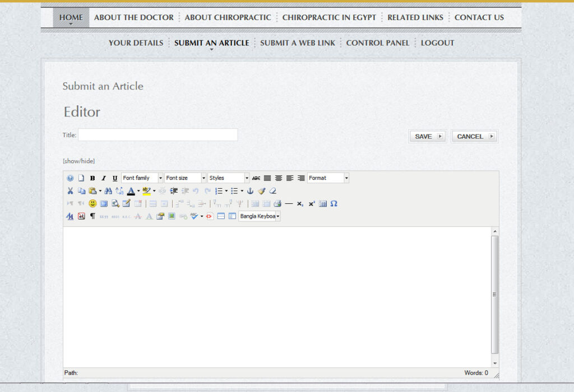574x392 pixels.
Task: Insert an anchor with the anchor icon
Action: tap(251, 191)
